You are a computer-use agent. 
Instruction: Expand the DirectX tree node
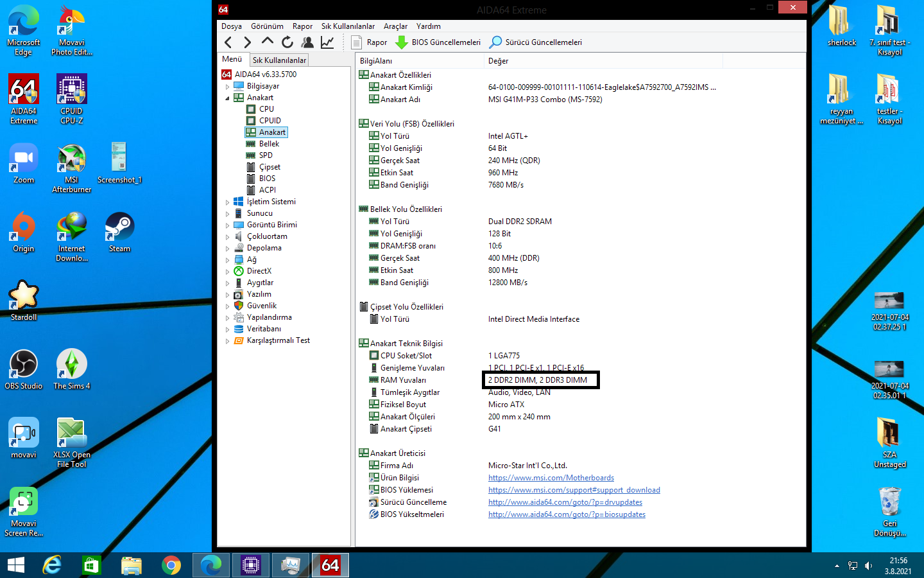[227, 272]
